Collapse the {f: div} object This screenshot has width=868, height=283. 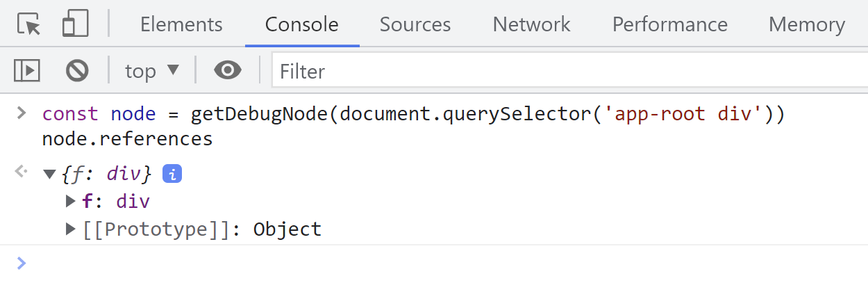49,175
